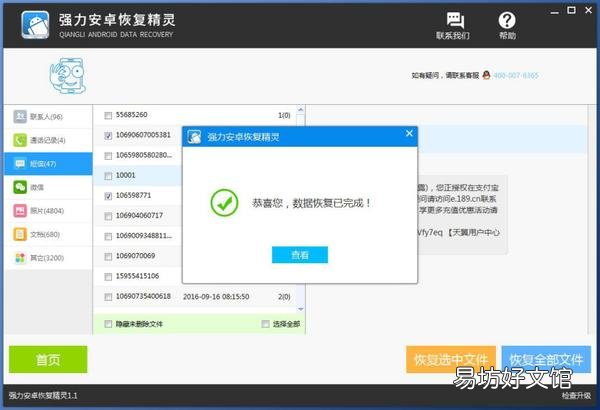Open the 通话记录(4) category
The height and width of the screenshot is (410, 600).
48,140
